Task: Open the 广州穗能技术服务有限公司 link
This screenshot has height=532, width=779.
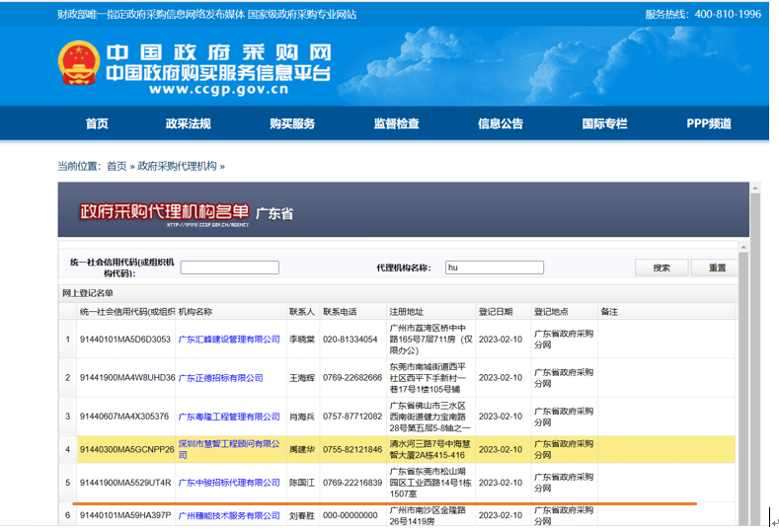Action: point(229,515)
